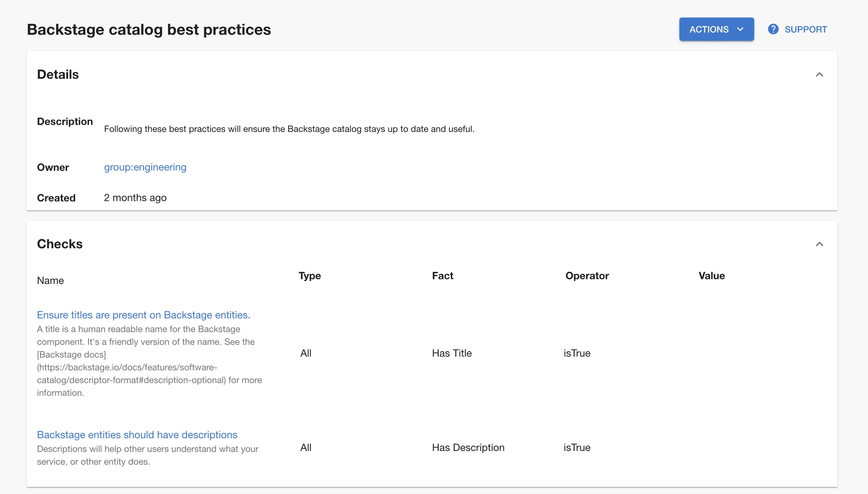868x494 pixels.
Task: Open the Actions dropdown button
Action: click(716, 30)
